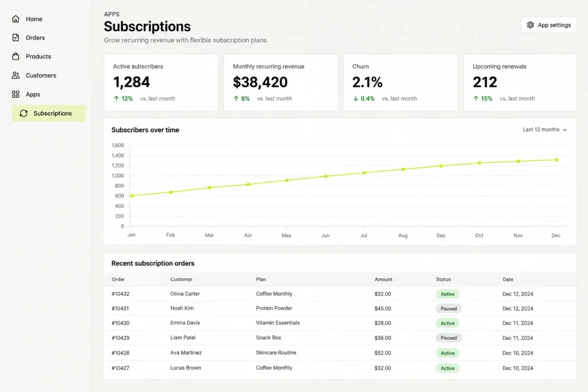
Task: Click the Status column header
Action: pos(443,279)
